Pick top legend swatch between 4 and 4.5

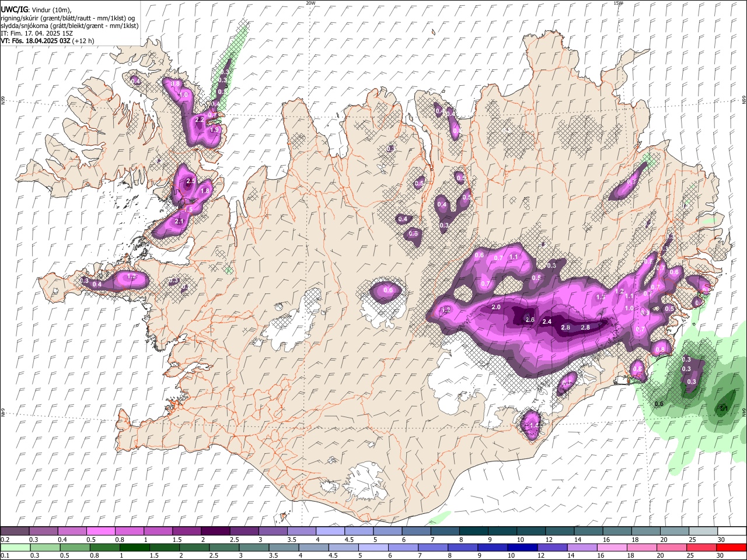tap(330, 531)
